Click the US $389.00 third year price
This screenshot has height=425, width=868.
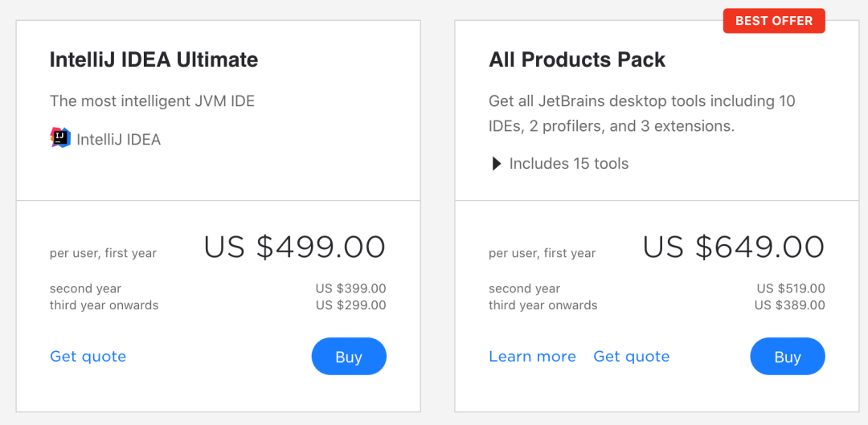[x=789, y=305]
